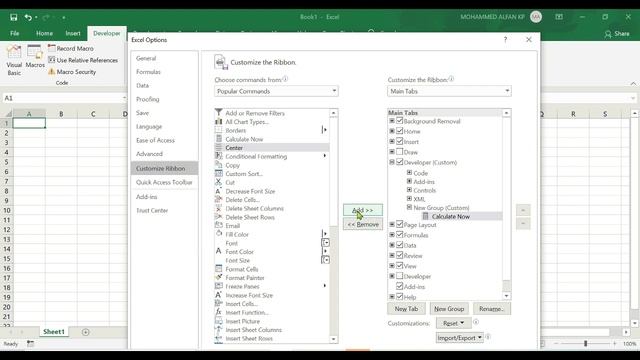Select the Decrease Font Size icon
640x360 pixels.
pyautogui.click(x=219, y=191)
